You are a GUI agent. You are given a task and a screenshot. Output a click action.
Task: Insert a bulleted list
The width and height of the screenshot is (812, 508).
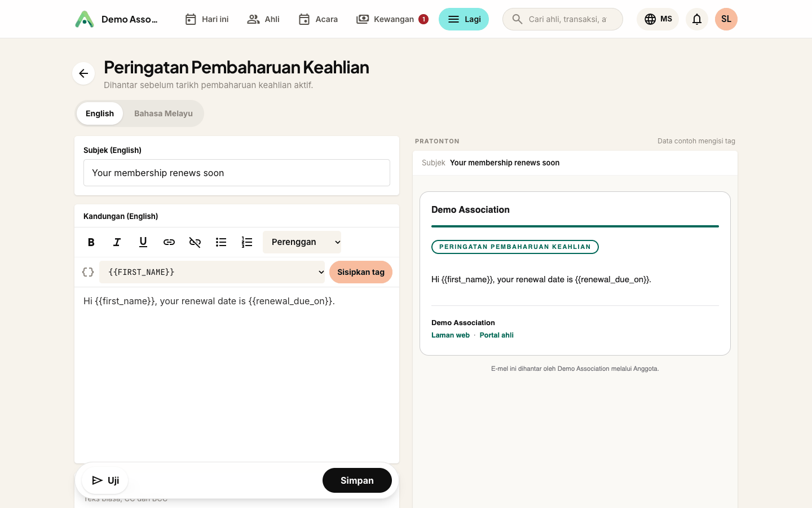[221, 242]
